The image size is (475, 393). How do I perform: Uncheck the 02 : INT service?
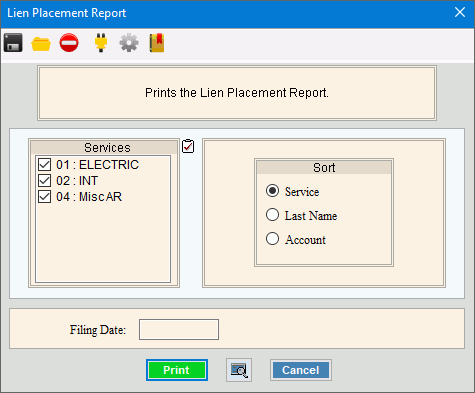(44, 181)
